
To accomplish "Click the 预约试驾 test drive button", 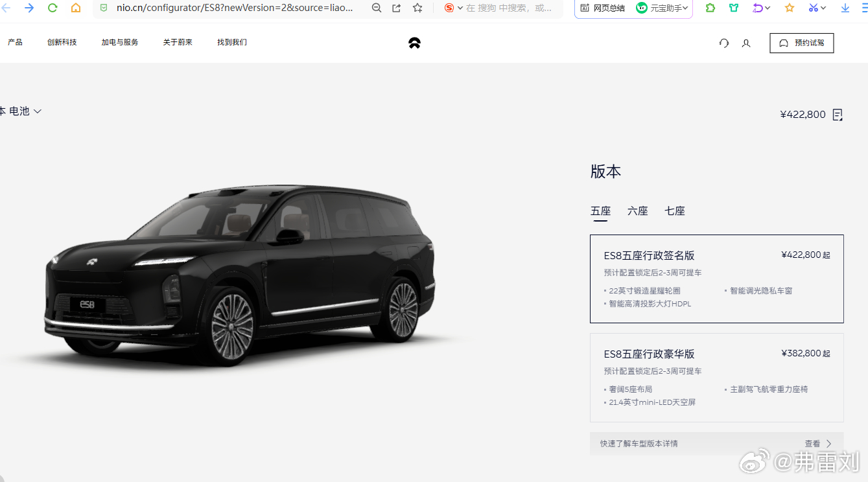I will click(802, 43).
